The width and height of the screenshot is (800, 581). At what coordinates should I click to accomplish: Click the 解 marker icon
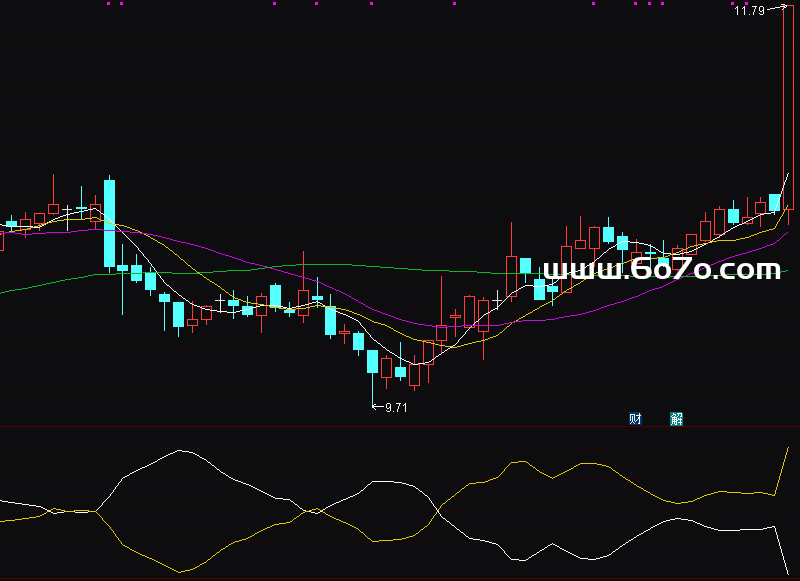tap(677, 419)
